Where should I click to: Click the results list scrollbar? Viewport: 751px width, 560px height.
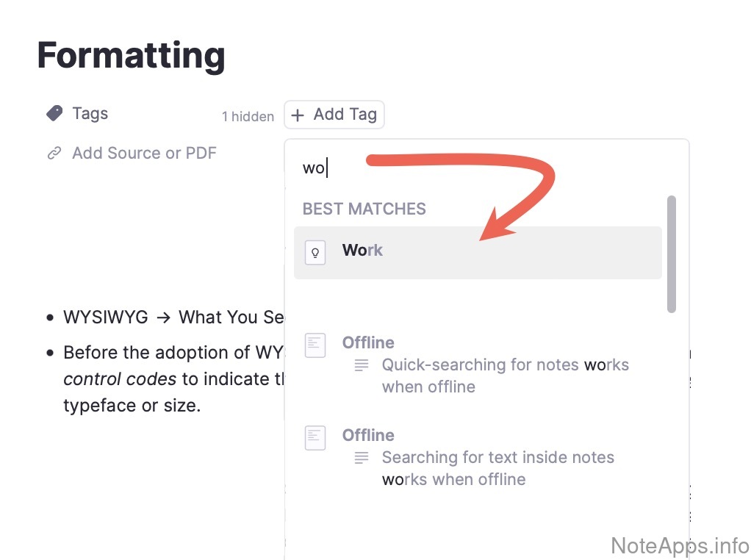click(x=671, y=254)
